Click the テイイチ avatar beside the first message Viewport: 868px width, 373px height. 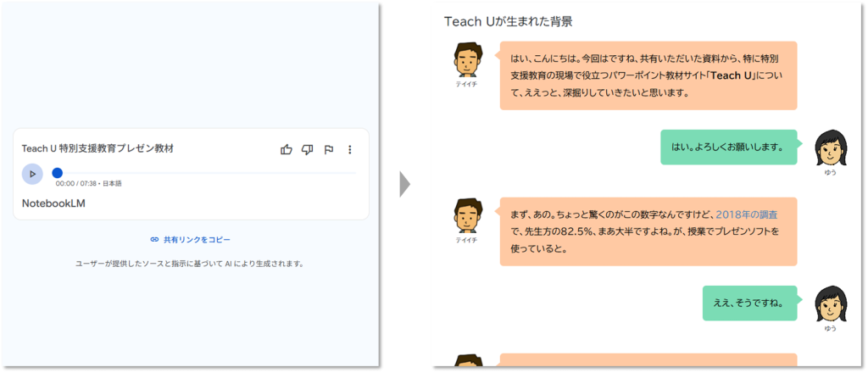tap(467, 60)
